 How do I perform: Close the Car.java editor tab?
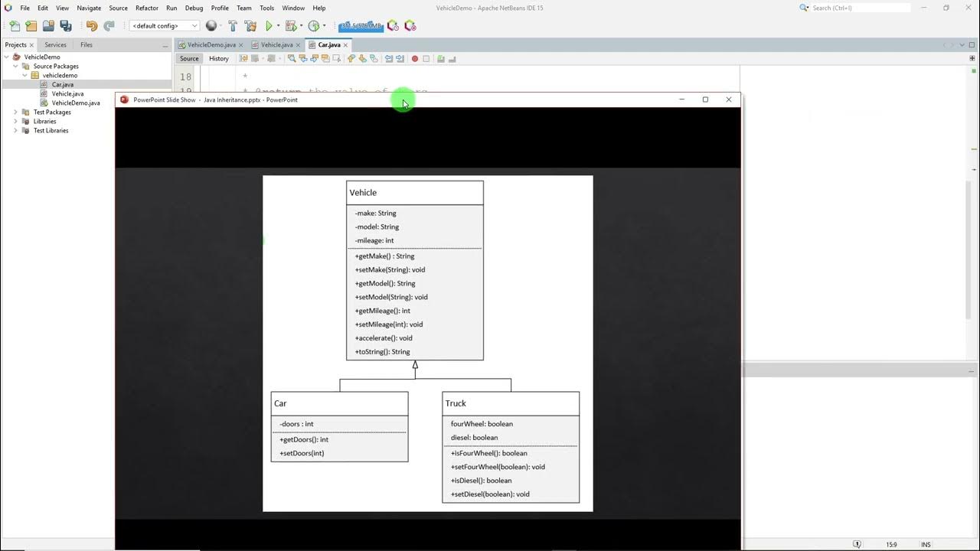(346, 45)
